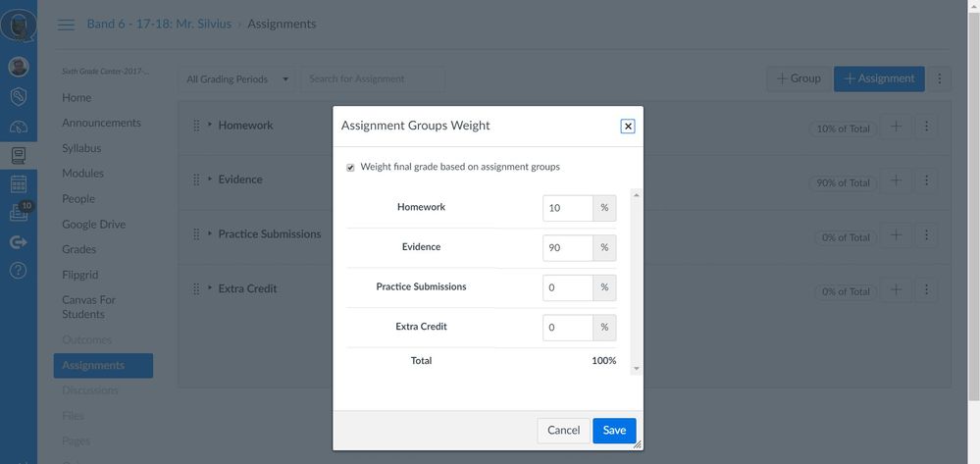This screenshot has width=980, height=464.
Task: Open the Dashboard speedometer icon
Action: [19, 127]
